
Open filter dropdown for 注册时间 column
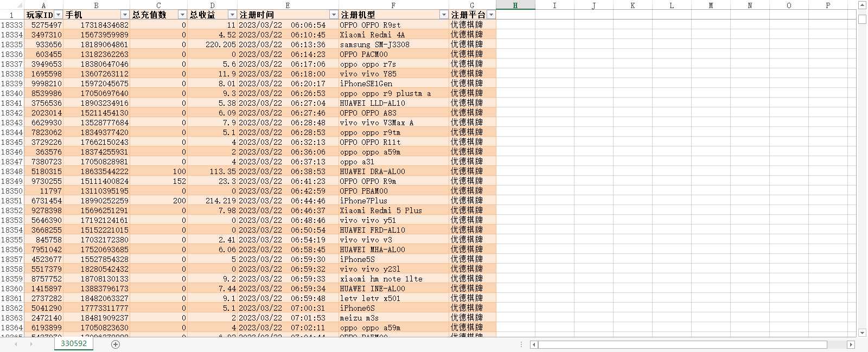coord(334,15)
